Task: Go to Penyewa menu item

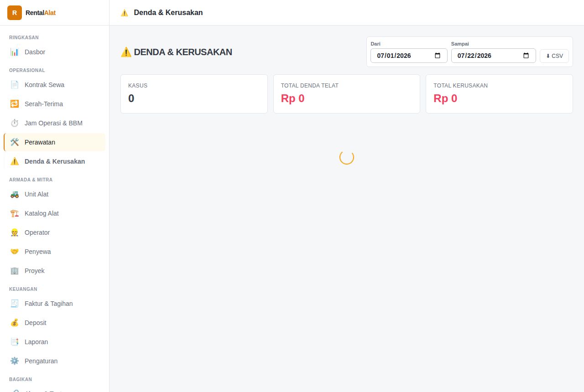Action: [x=55, y=252]
